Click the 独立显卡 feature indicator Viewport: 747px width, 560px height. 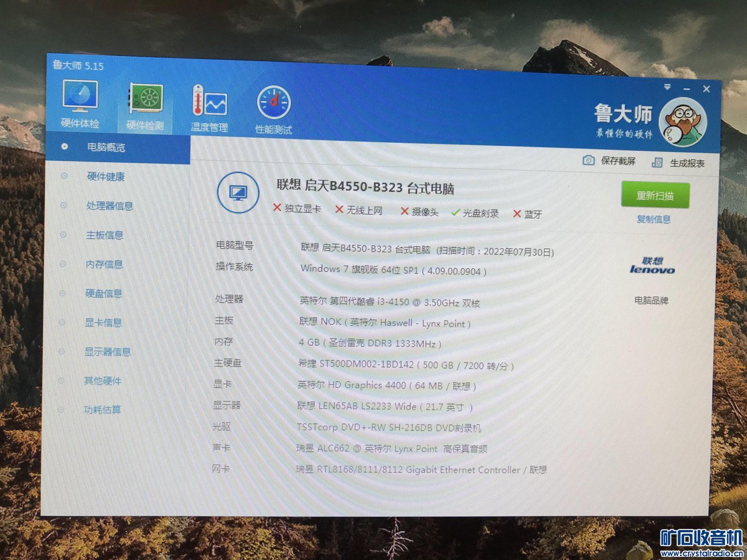click(x=297, y=208)
